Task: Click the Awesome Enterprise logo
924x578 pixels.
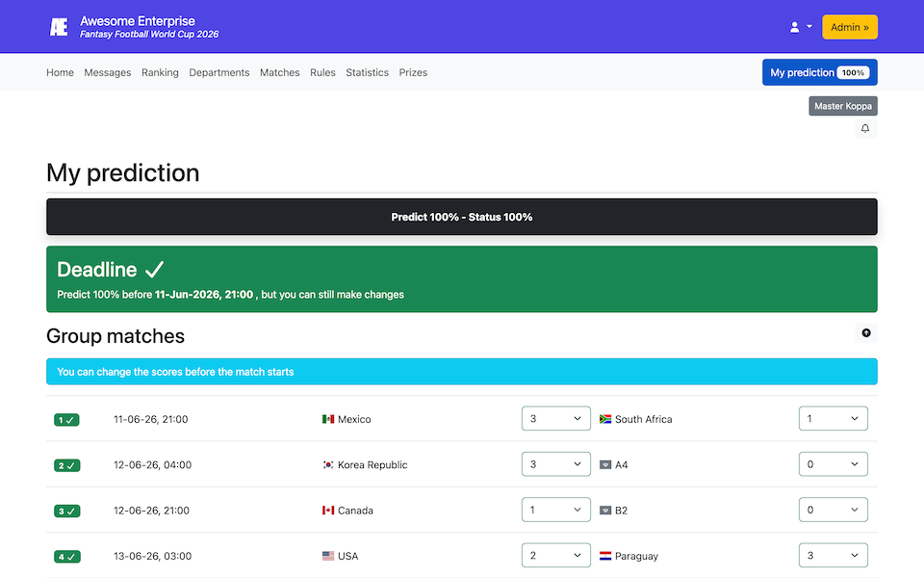Action: click(x=58, y=26)
